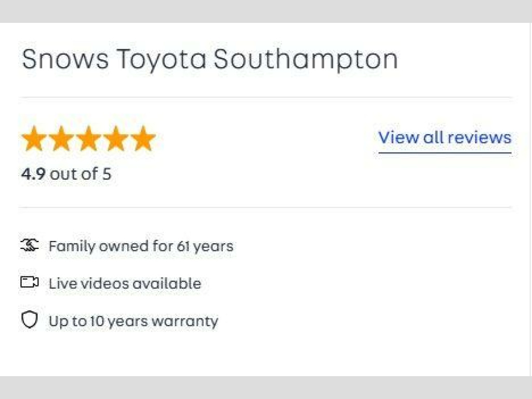Viewport: 532px width, 399px height.
Task: Open the View all reviews link
Action: coord(445,138)
